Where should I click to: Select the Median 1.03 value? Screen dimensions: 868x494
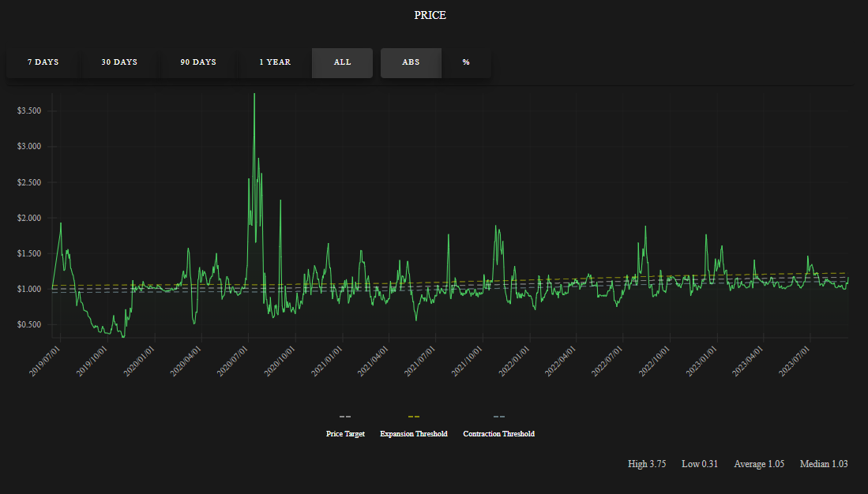click(x=824, y=464)
